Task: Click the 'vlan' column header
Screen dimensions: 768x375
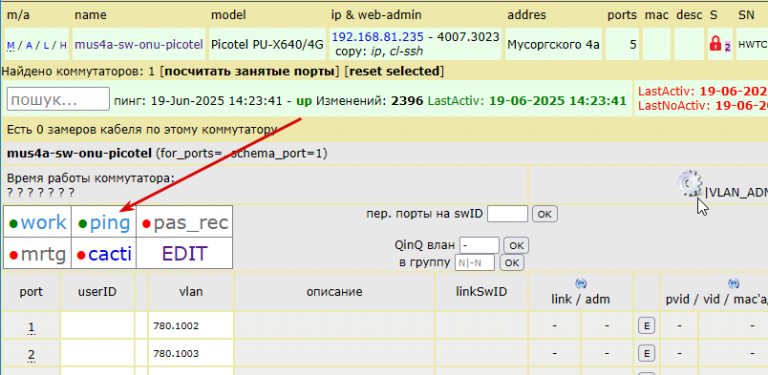Action: (x=191, y=292)
